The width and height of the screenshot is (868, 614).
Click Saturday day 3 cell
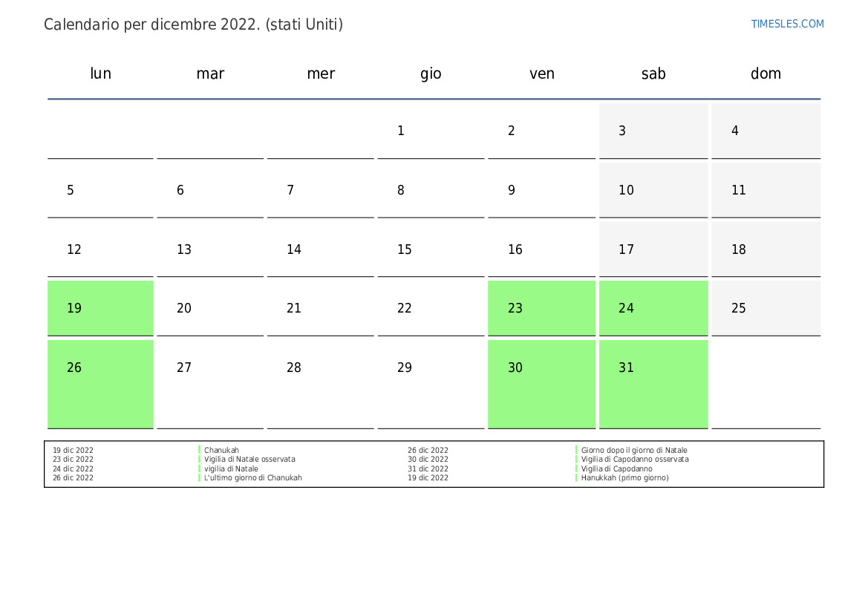point(653,131)
